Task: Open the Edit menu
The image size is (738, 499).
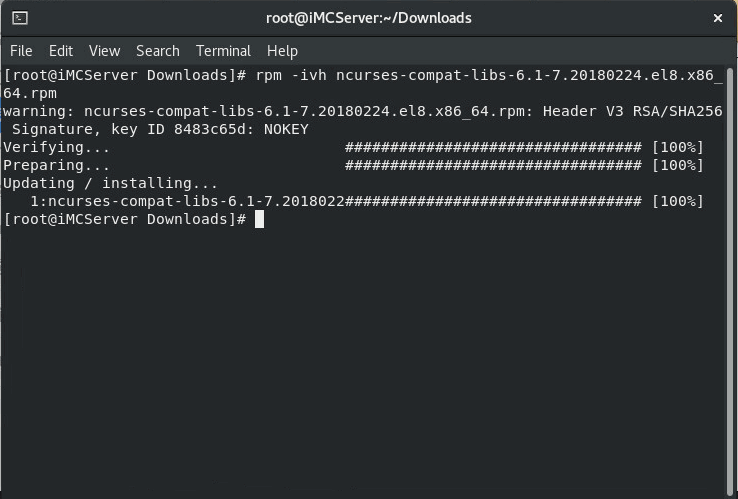Action: pyautogui.click(x=61, y=51)
